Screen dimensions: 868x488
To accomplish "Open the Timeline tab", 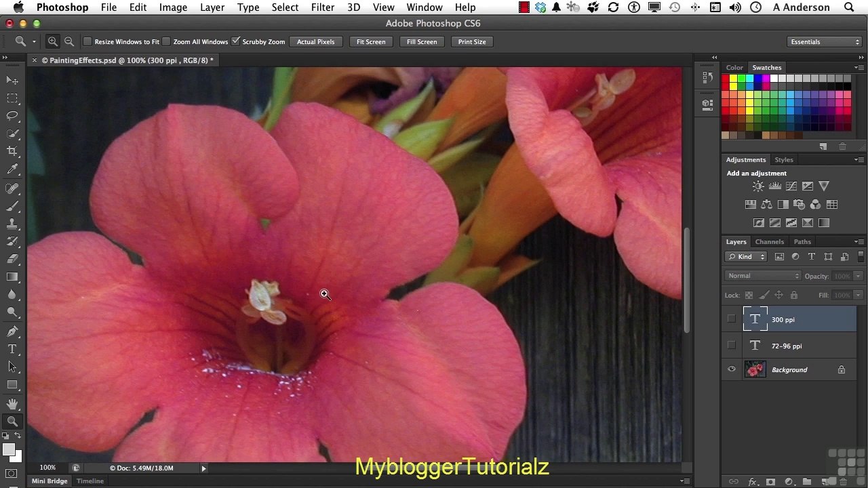I will tap(90, 481).
